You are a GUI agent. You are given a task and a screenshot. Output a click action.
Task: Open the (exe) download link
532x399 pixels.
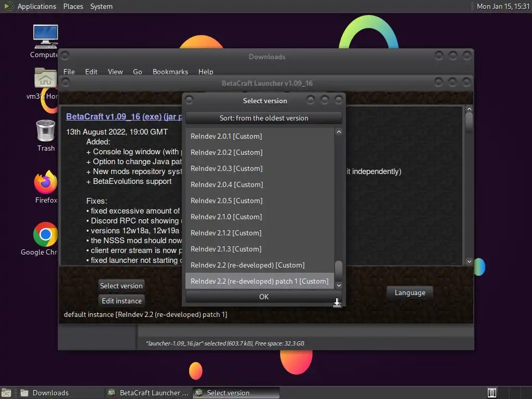pos(152,116)
